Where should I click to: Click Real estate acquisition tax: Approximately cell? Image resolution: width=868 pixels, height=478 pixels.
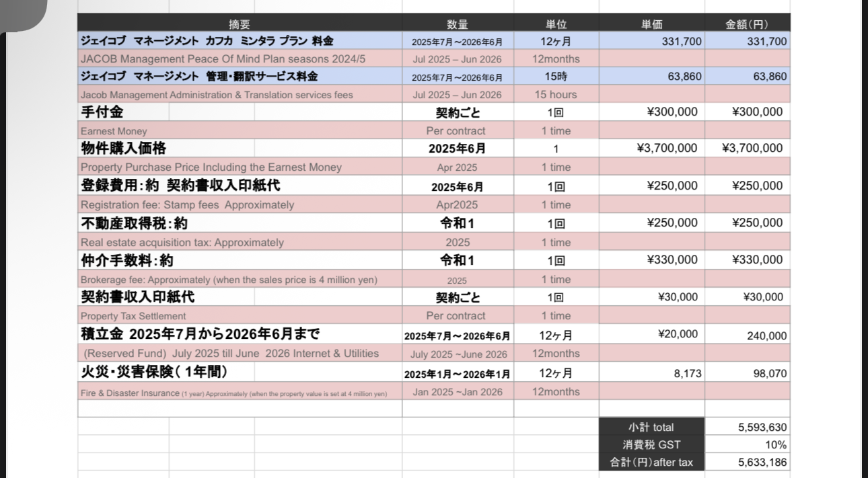[240, 242]
